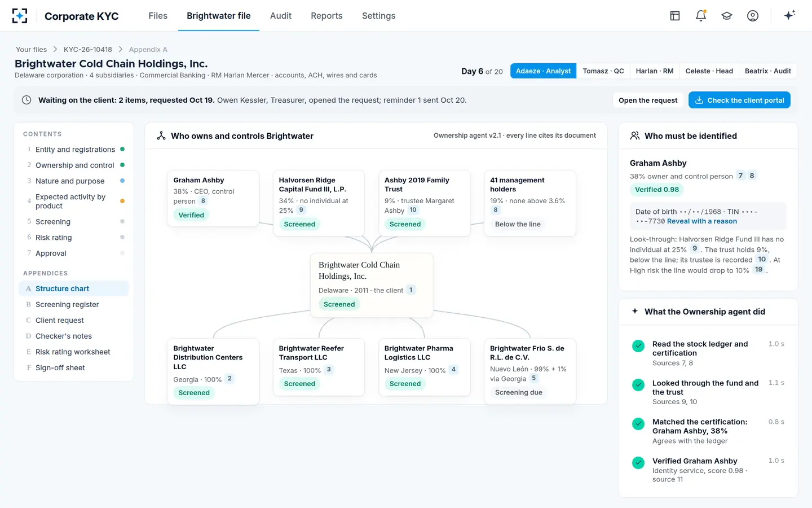Select the Adaeze · Analyst role
This screenshot has width=812, height=508.
tap(544, 71)
